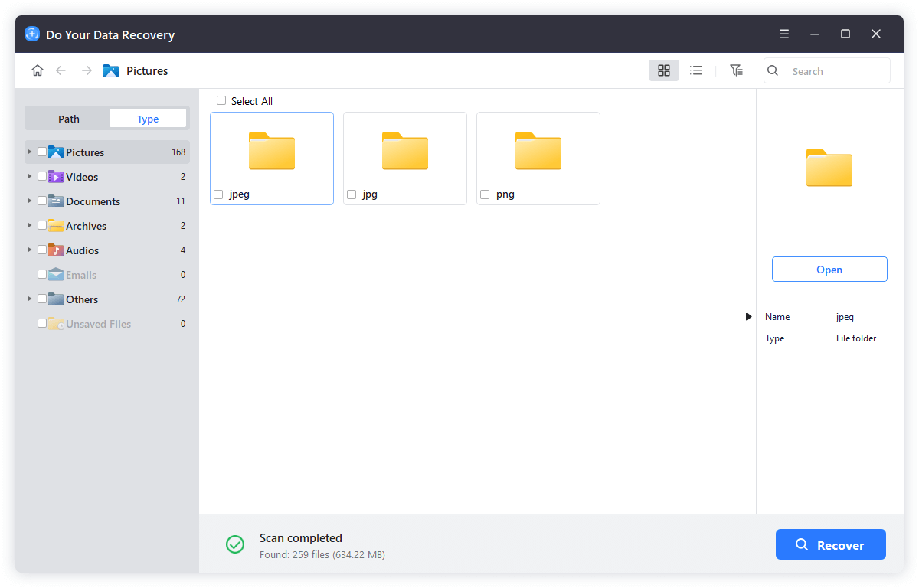
Task: Select the Type tab
Action: [x=147, y=118]
